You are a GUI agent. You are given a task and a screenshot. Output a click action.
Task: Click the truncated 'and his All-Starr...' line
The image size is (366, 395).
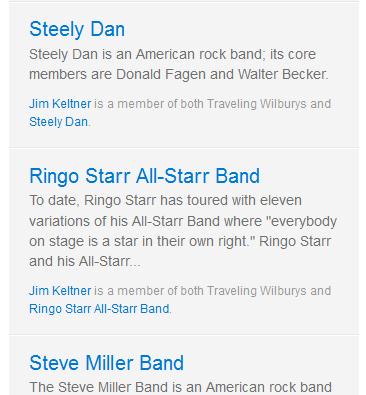(x=85, y=261)
